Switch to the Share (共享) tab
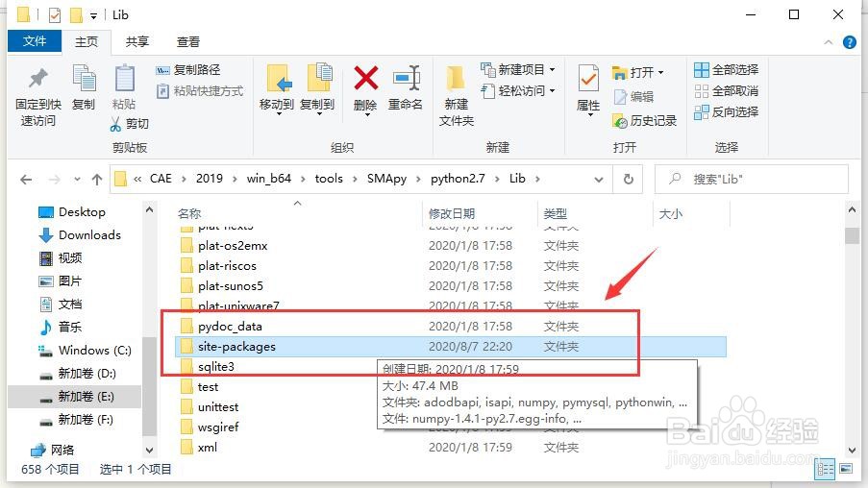Screen dimensions: 868x488 137,42
